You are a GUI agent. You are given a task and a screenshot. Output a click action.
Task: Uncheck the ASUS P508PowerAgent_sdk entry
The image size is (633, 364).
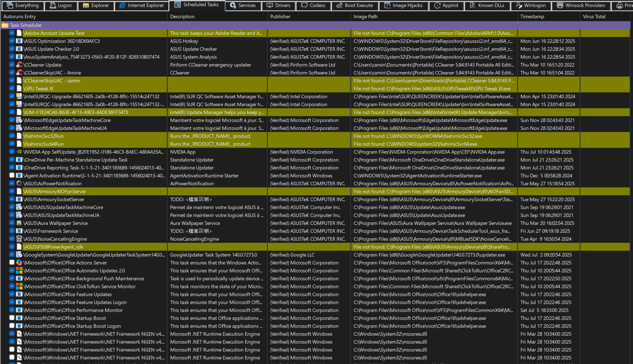point(12,246)
